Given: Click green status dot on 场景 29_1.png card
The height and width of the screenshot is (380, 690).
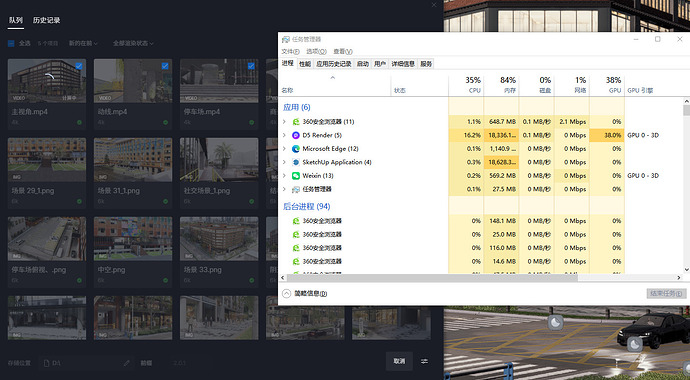Looking at the screenshot, I should pyautogui.click(x=79, y=201).
